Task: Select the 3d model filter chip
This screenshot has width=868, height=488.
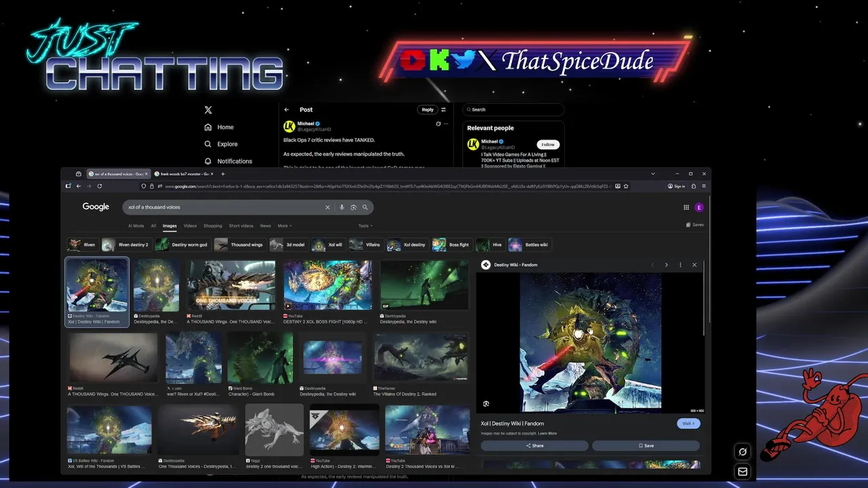Action: (289, 245)
